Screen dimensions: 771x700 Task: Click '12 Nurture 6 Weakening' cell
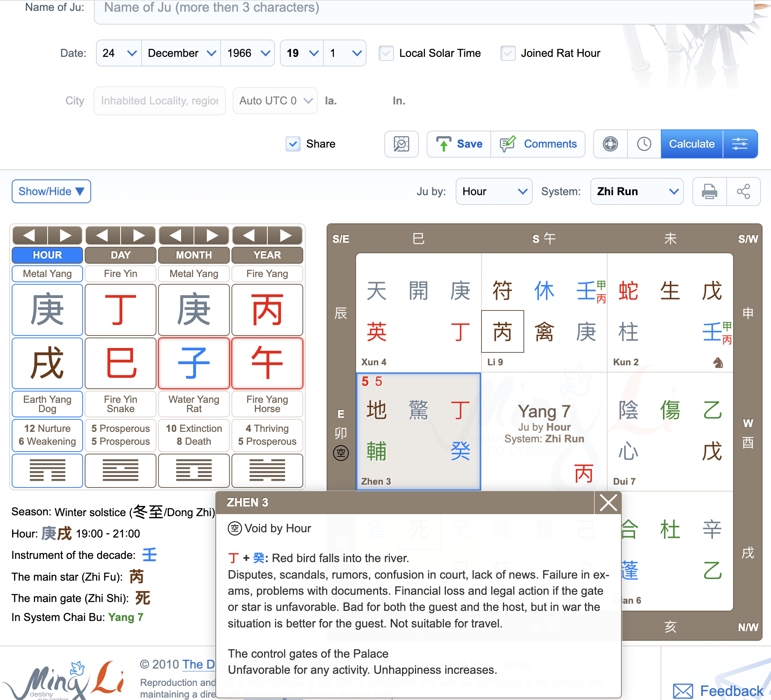[x=47, y=435]
